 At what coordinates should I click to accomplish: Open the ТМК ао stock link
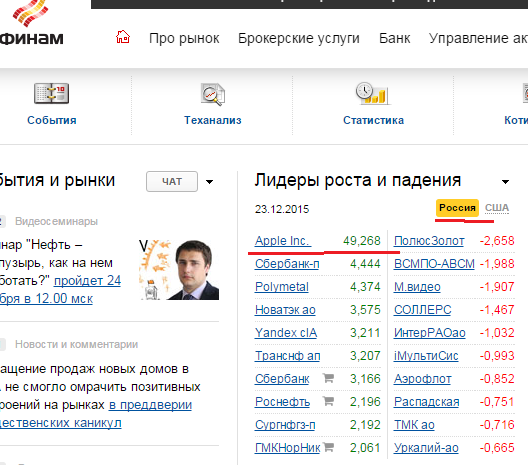point(414,425)
